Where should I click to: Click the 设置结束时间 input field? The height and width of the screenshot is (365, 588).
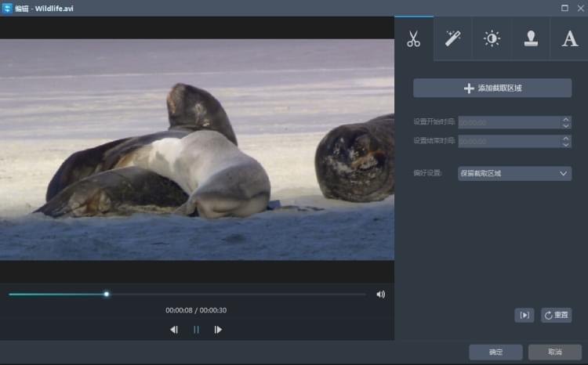pyautogui.click(x=508, y=141)
